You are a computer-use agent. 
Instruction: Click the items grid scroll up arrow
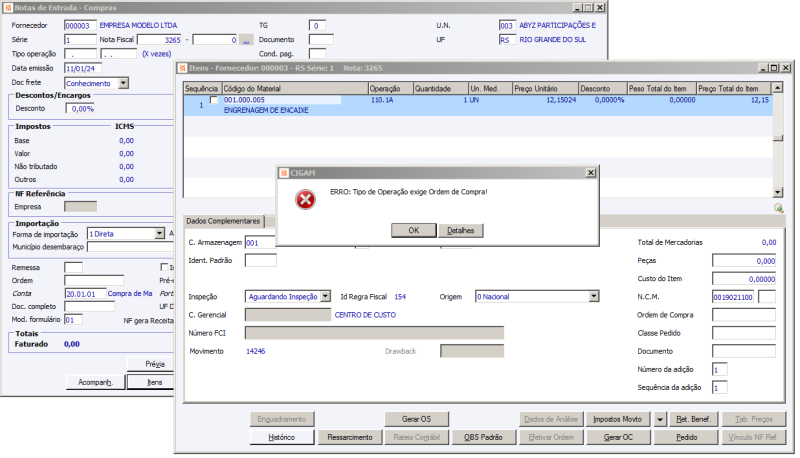pyautogui.click(x=778, y=88)
